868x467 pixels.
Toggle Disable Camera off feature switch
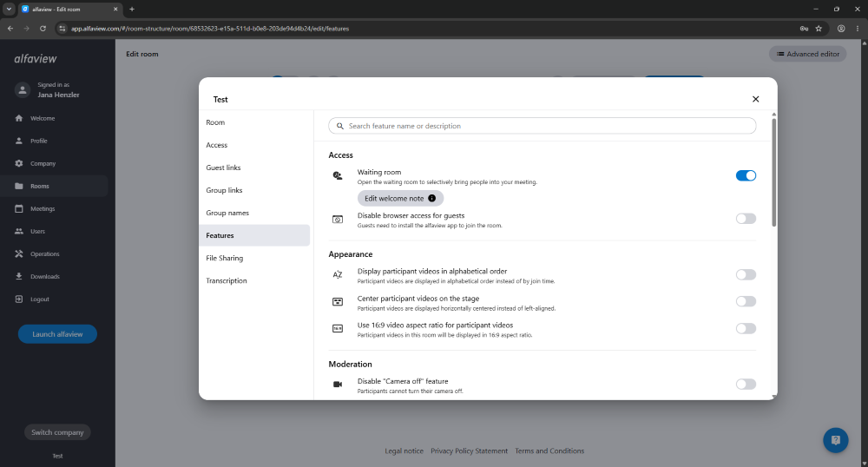(x=746, y=384)
